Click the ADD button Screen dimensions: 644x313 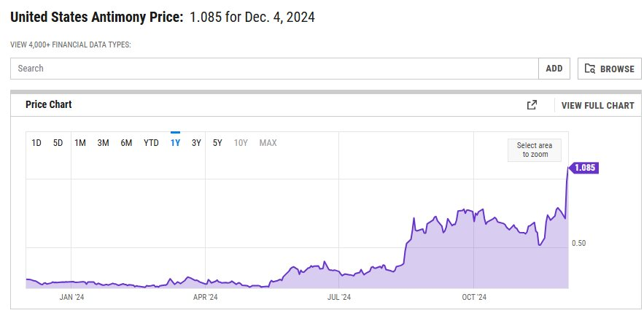point(554,69)
